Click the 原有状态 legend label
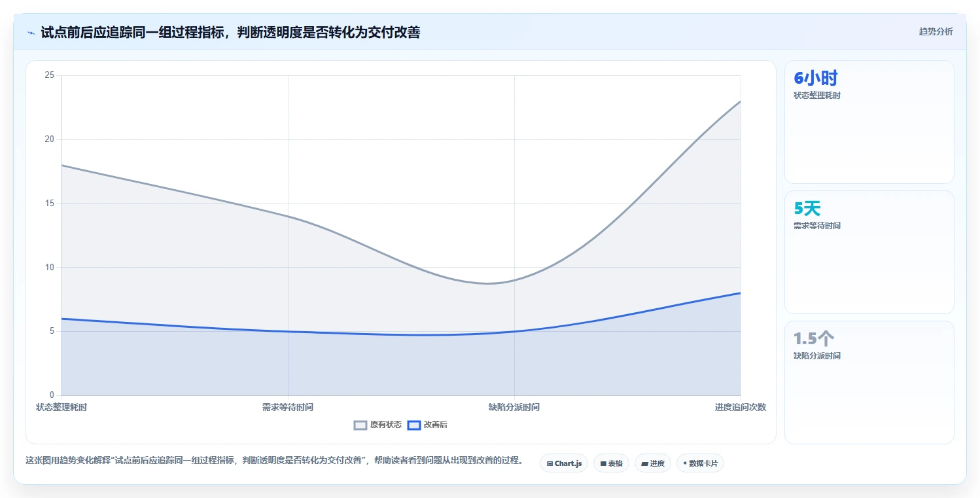 [x=386, y=425]
